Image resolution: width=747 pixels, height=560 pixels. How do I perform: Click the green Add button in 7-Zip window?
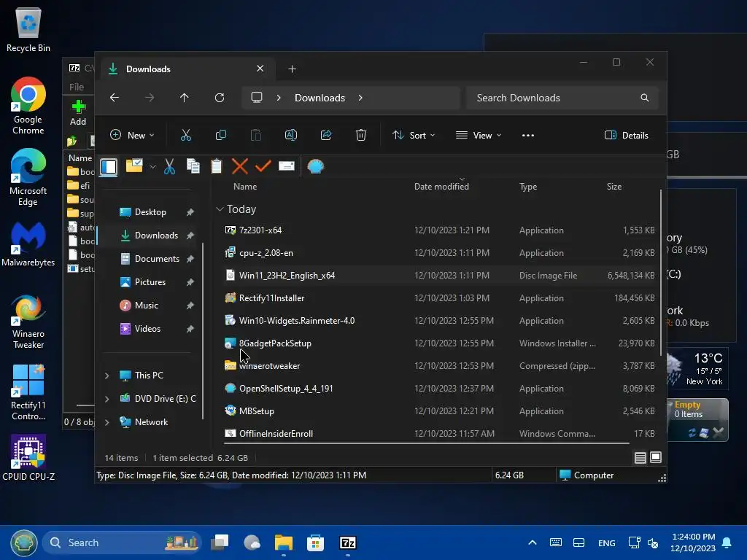(x=78, y=113)
